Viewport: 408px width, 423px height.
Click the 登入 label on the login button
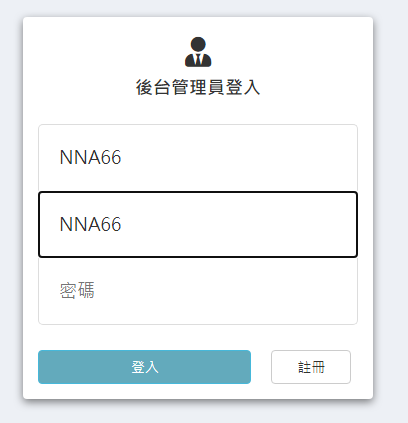pyautogui.click(x=145, y=367)
